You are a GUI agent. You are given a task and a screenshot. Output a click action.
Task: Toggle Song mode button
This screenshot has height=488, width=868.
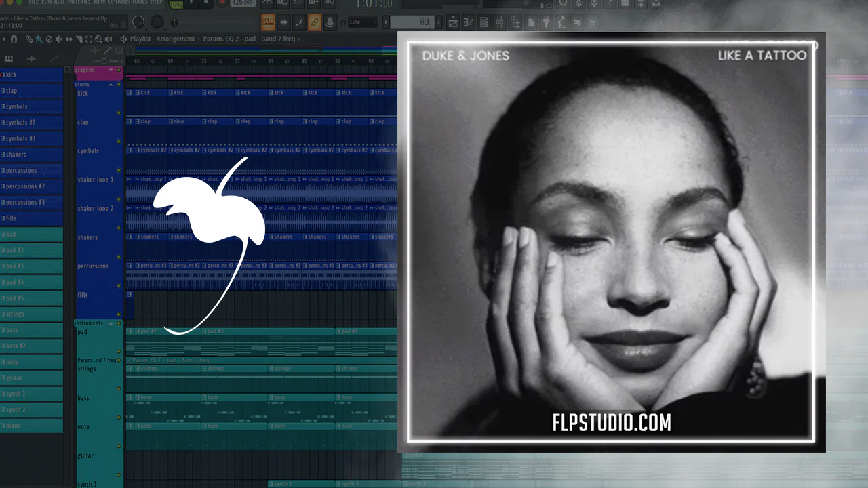[x=176, y=4]
